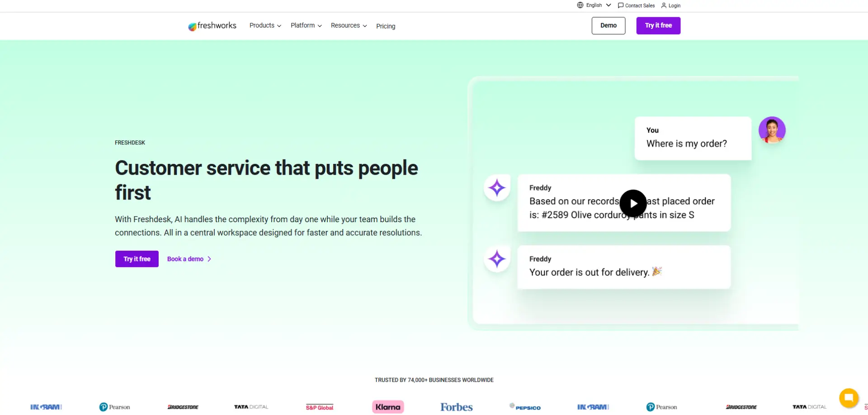The image size is (868, 415).
Task: Open the orange chat widget
Action: click(849, 398)
